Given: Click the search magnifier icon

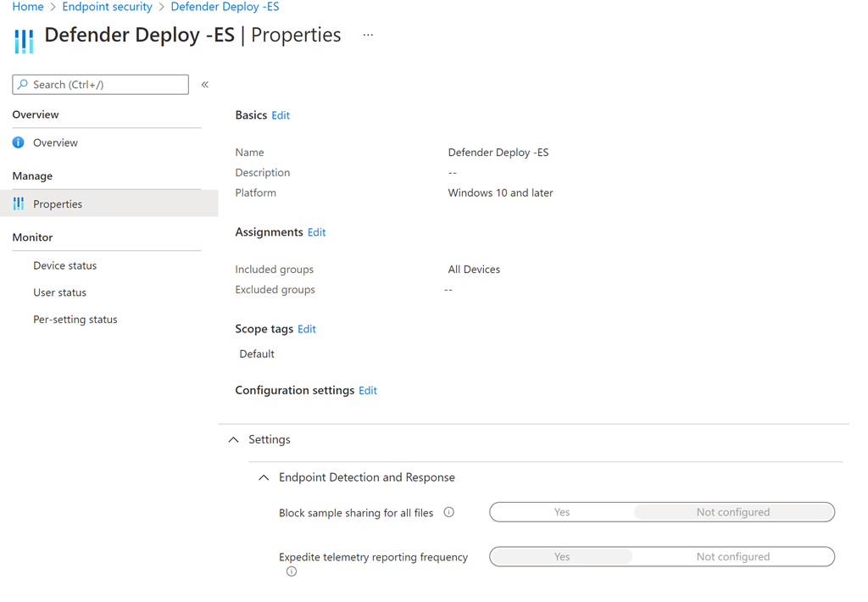Looking at the screenshot, I should pos(23,85).
